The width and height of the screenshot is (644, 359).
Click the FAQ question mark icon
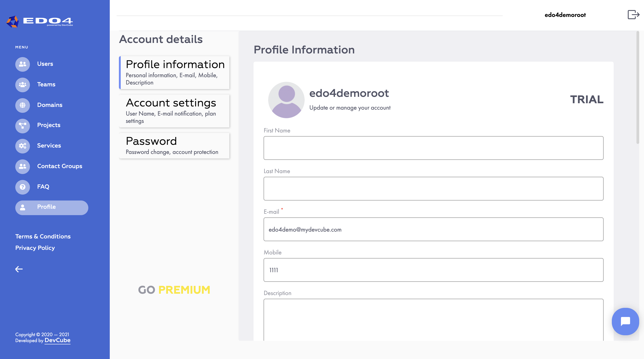pos(23,187)
